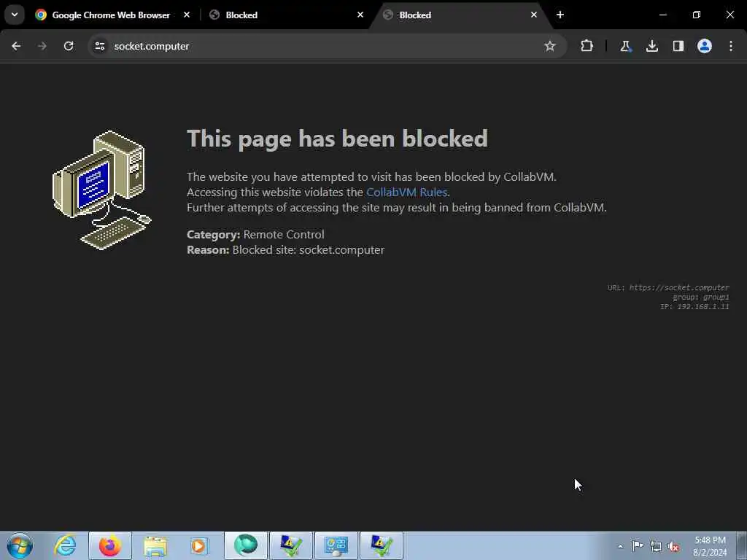
Task: Click the muted volume tray icon
Action: click(673, 546)
